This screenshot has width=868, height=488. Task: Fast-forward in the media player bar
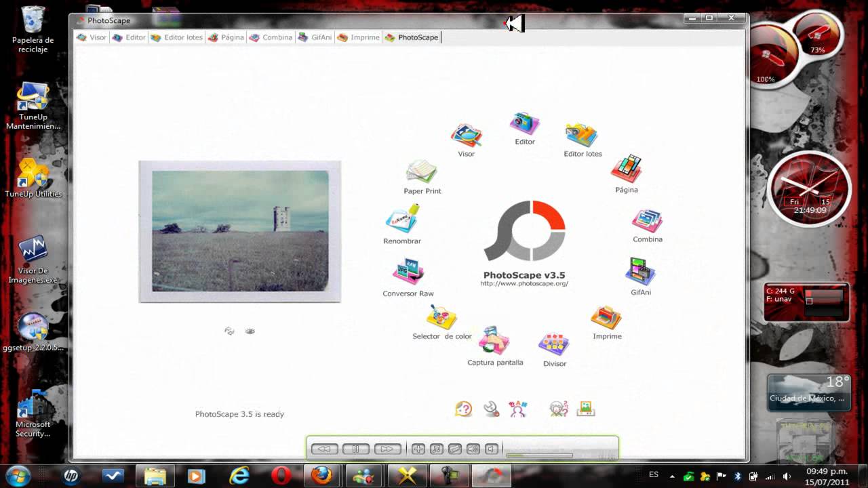[387, 449]
